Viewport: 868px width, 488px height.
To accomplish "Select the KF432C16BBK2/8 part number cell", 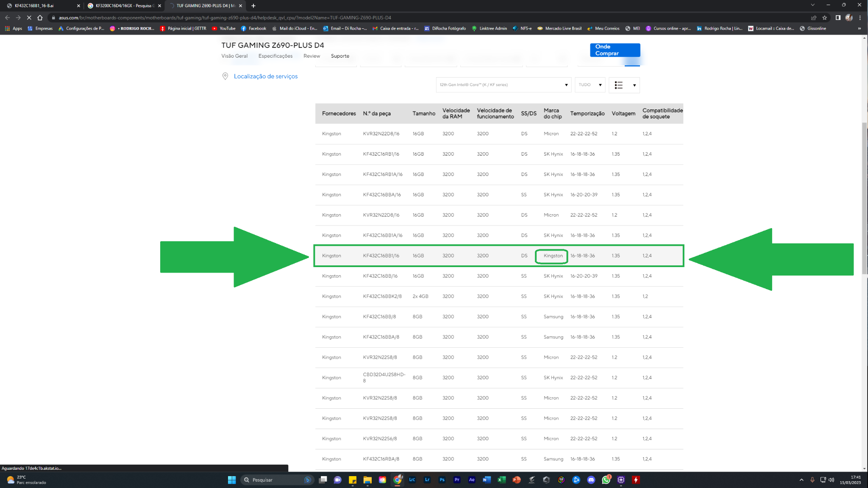I will pyautogui.click(x=382, y=296).
